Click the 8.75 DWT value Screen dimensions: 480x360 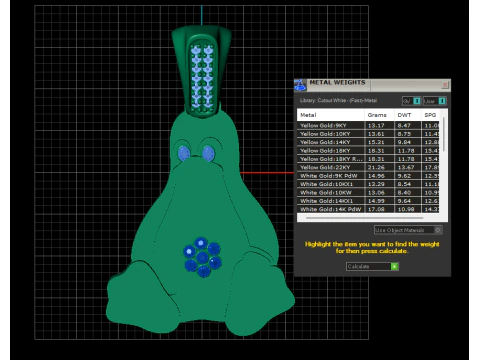click(x=404, y=134)
